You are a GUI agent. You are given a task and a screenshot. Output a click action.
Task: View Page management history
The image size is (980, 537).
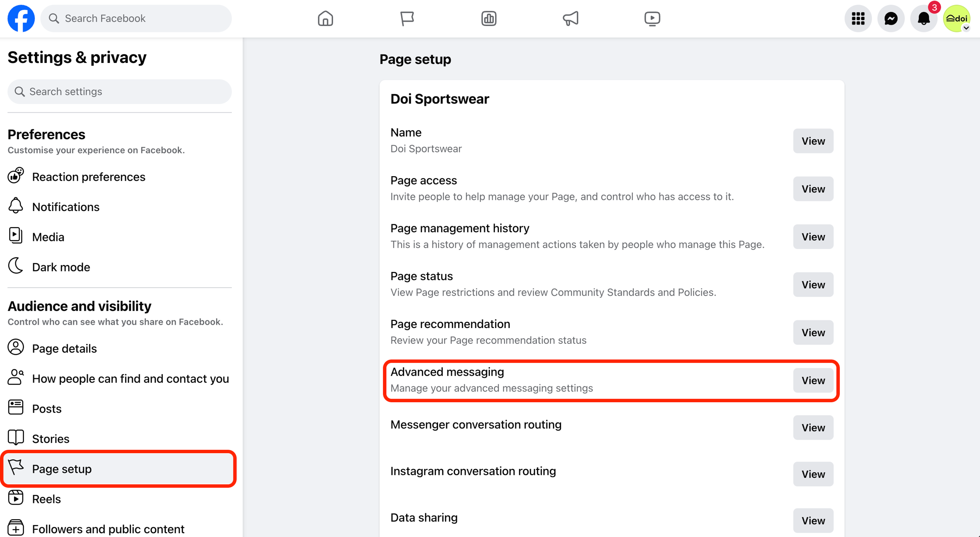click(x=813, y=237)
